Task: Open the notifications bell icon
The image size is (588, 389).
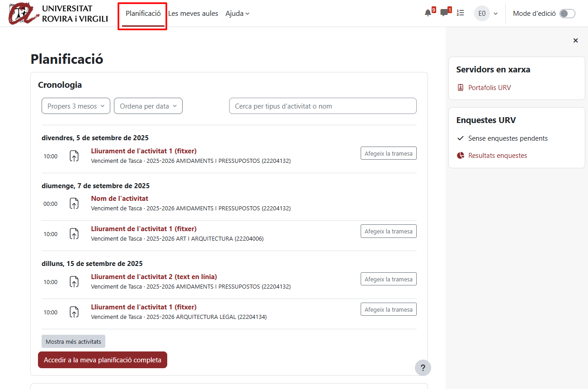Action: coord(428,13)
